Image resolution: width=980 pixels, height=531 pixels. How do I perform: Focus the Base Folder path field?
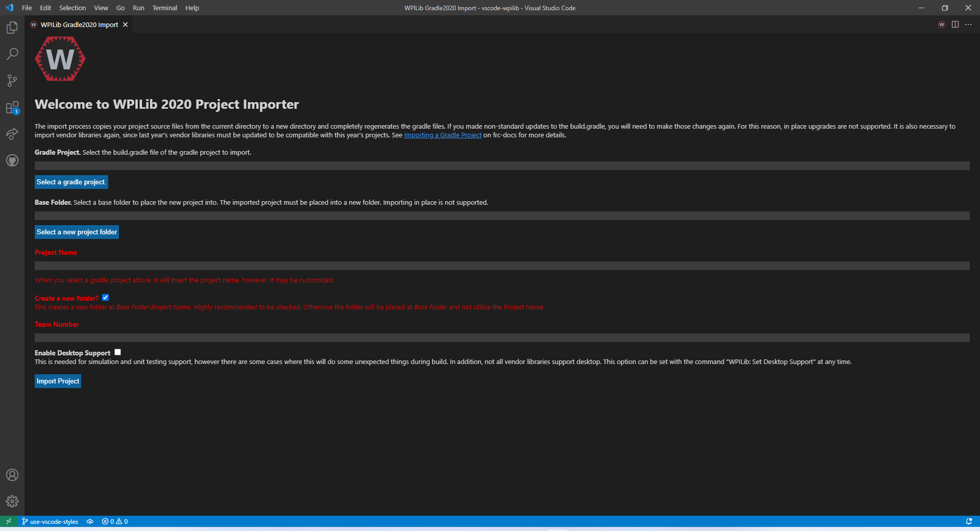502,216
